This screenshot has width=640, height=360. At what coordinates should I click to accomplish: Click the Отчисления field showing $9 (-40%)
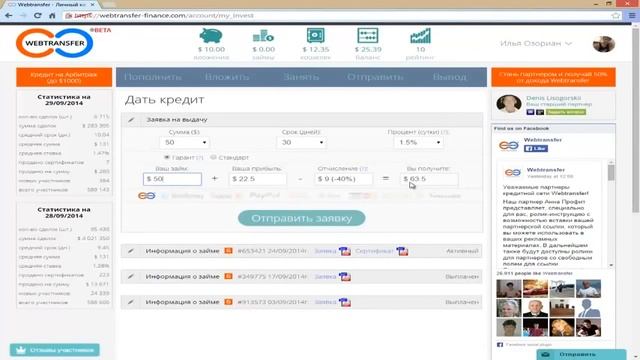pyautogui.click(x=344, y=179)
